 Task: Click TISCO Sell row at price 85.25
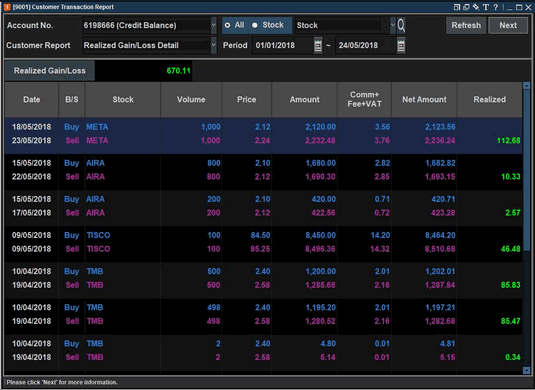263,249
